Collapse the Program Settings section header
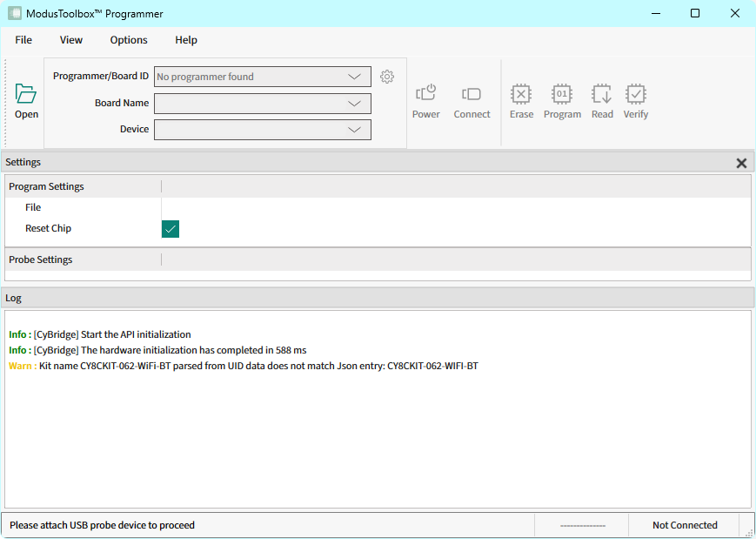756x539 pixels. click(47, 186)
